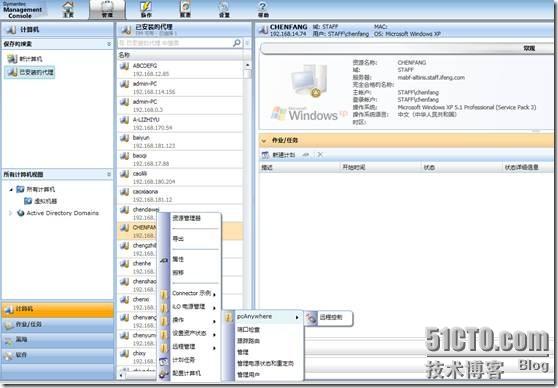The image size is (558, 388).
Task: Collapse the 所有计算机视图 section
Action: pos(109,174)
